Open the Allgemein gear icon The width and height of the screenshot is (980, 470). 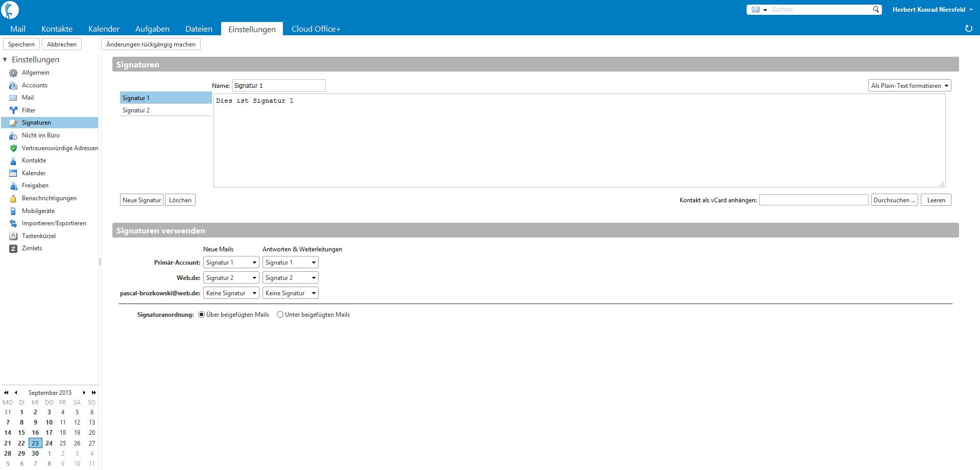(13, 73)
